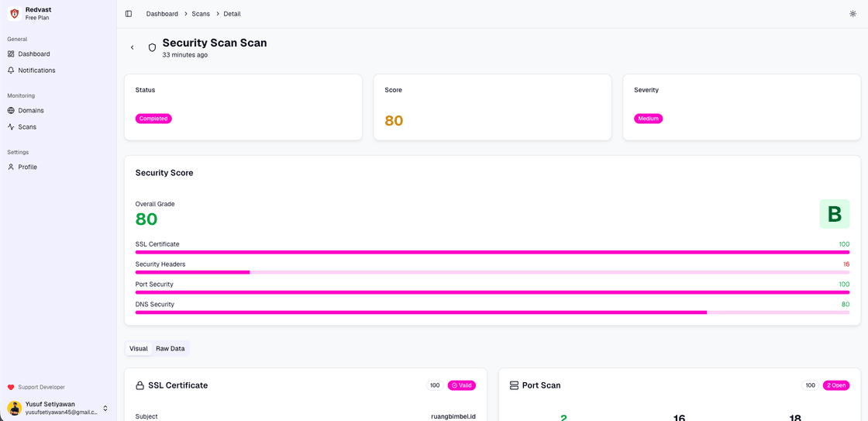Viewport: 868px width, 421px height.
Task: Click the Support Developer heart link
Action: 41,387
